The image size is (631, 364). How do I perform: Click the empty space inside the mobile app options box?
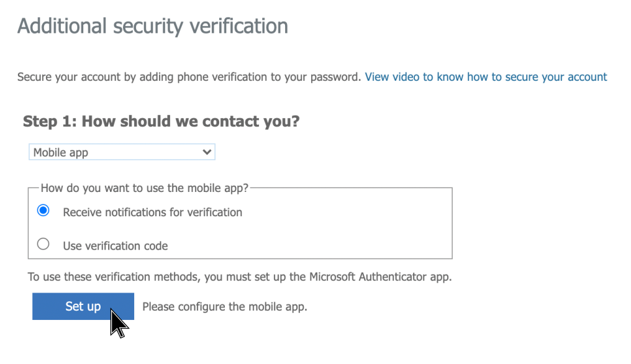point(348,229)
